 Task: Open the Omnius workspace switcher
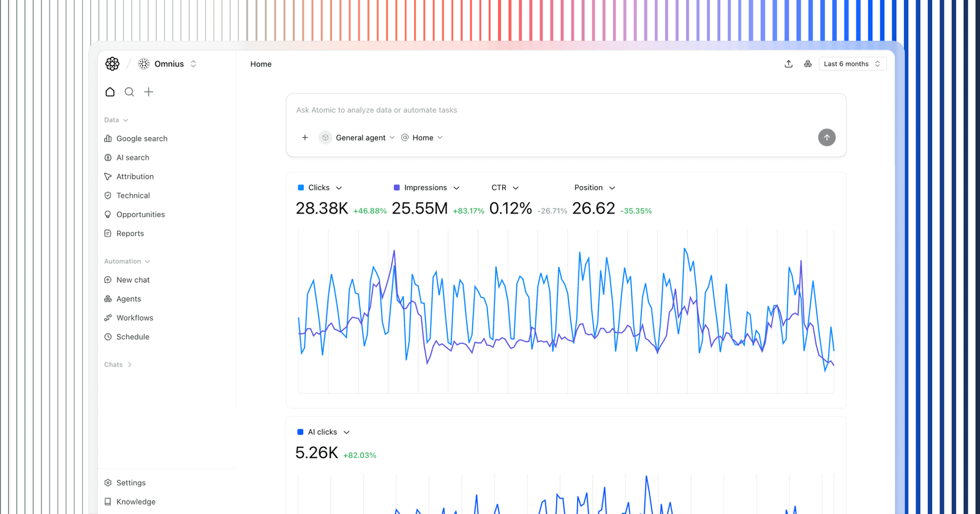tap(167, 64)
